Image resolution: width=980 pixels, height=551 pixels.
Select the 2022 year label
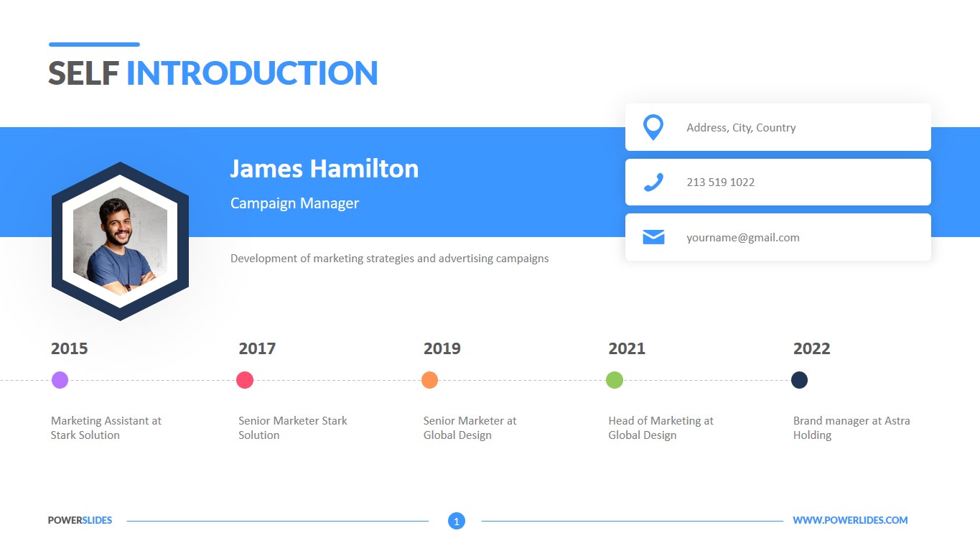coord(812,348)
